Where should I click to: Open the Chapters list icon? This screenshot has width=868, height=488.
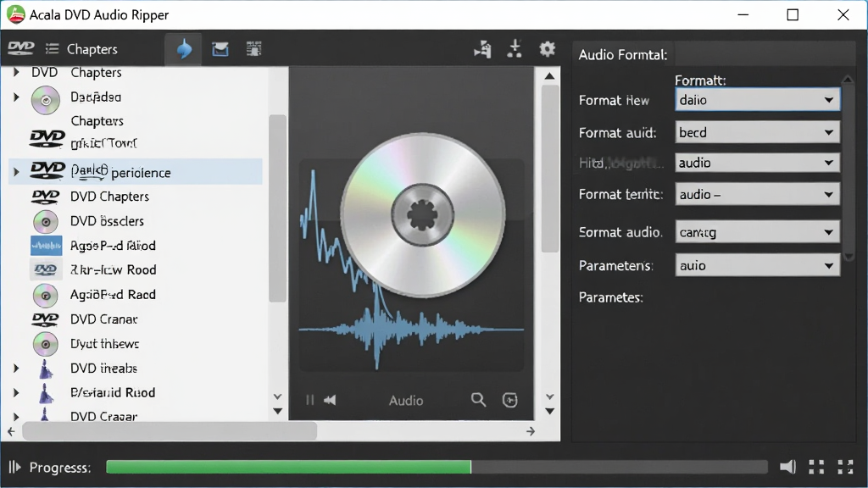(x=52, y=48)
